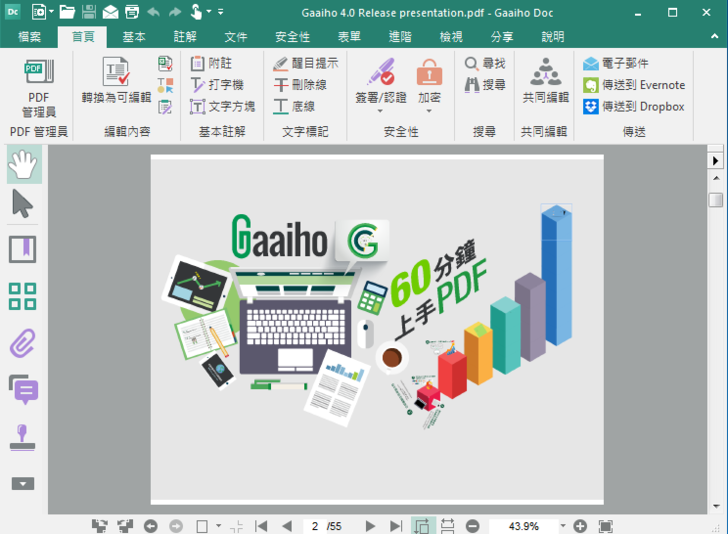Send via 電子郵件
Viewport: 728px width, 534px height.
pyautogui.click(x=616, y=63)
